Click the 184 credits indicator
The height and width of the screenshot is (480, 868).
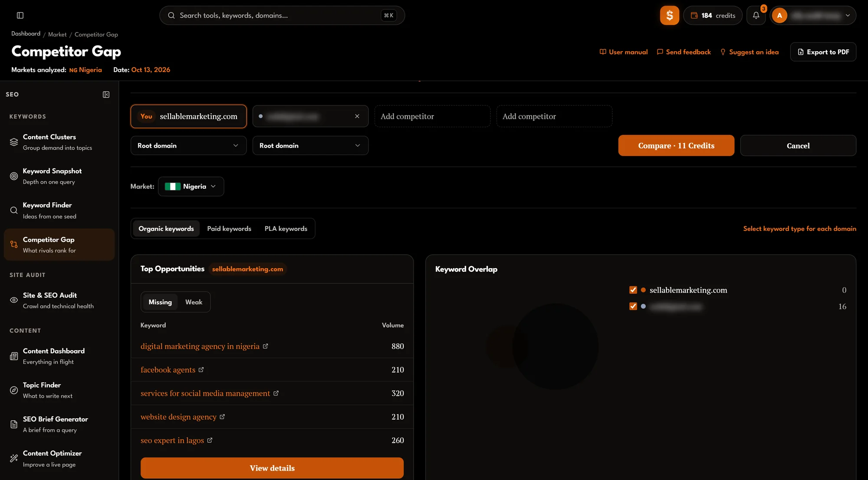point(713,15)
